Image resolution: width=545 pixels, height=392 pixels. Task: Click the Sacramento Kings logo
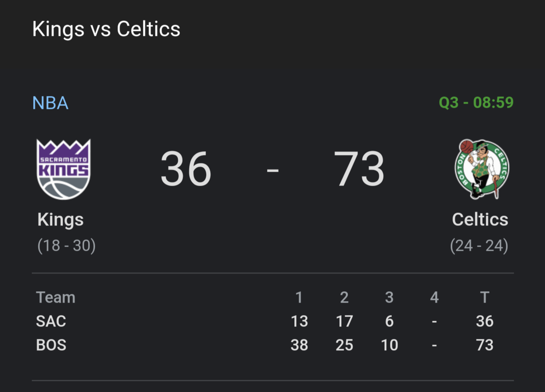[64, 169]
